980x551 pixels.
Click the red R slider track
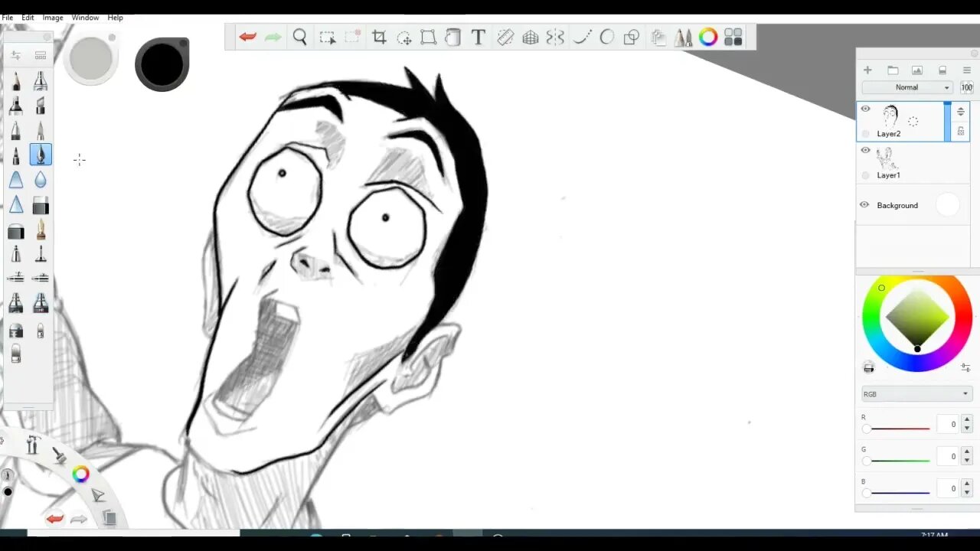tap(900, 429)
